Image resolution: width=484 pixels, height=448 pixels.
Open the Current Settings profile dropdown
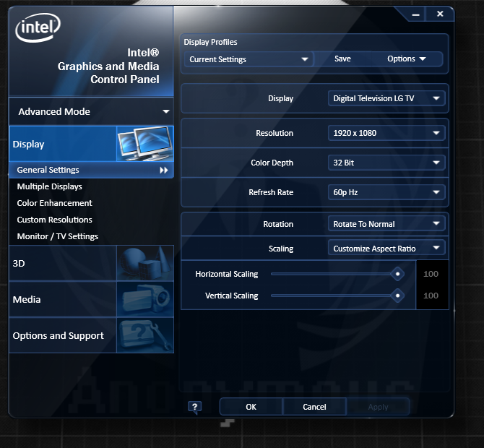249,59
